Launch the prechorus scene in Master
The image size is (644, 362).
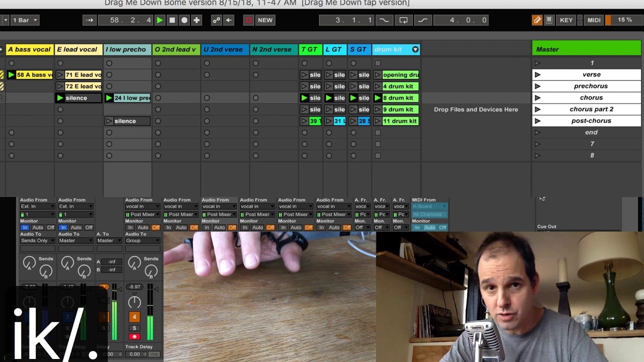(538, 86)
